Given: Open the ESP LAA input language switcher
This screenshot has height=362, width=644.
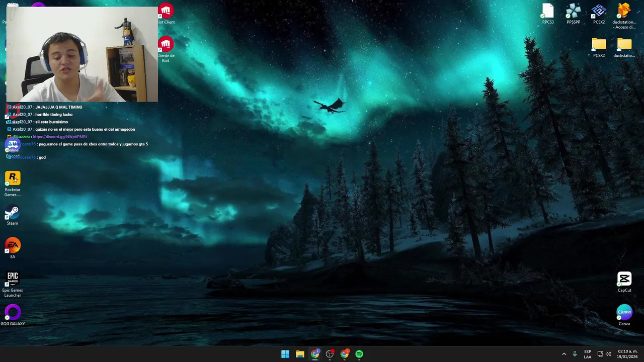Looking at the screenshot, I should [588, 354].
